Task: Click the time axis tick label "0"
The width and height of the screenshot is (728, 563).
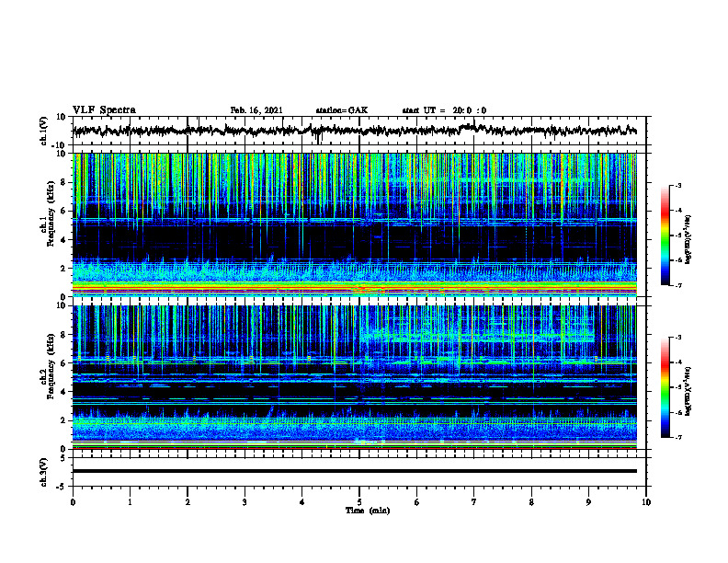Action: [x=73, y=502]
